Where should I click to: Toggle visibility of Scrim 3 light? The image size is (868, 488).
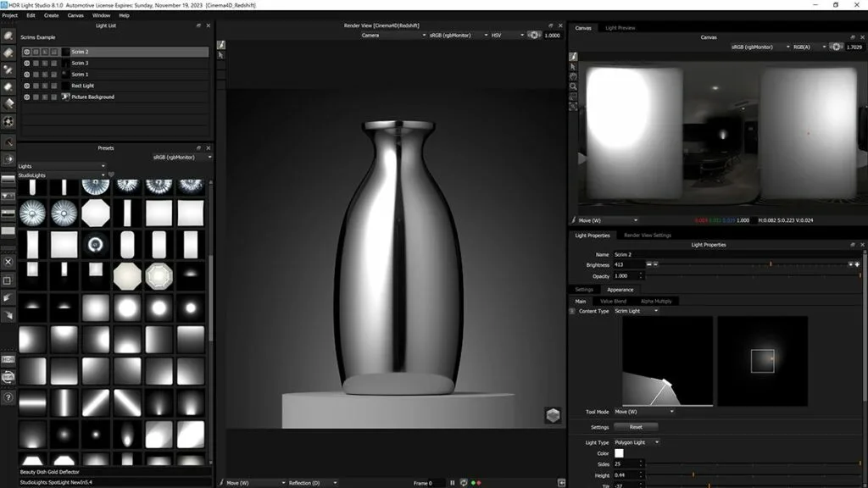coord(26,63)
